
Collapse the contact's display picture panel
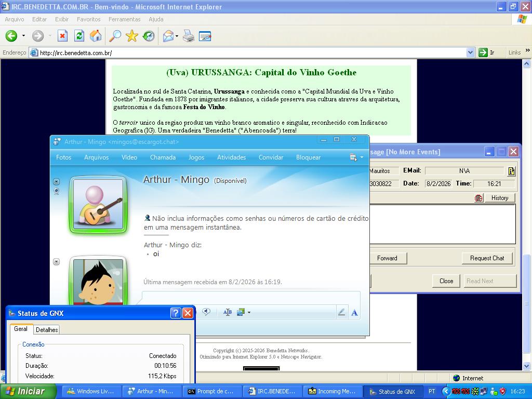57,181
